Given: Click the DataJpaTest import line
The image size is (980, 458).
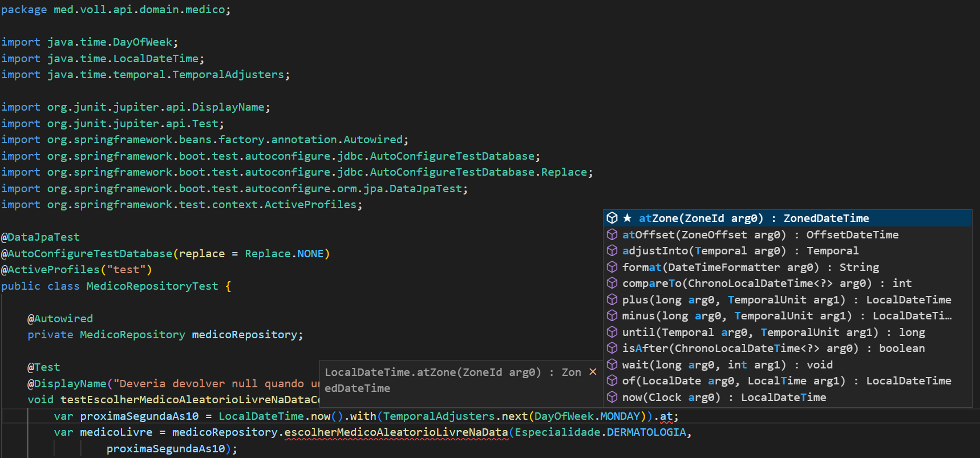Looking at the screenshot, I should tap(234, 189).
